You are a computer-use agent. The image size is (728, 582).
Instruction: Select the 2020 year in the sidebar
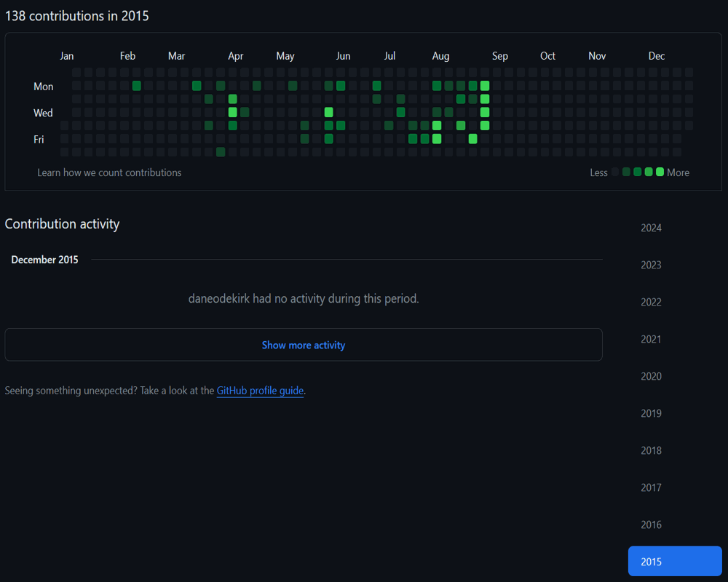pyautogui.click(x=651, y=376)
